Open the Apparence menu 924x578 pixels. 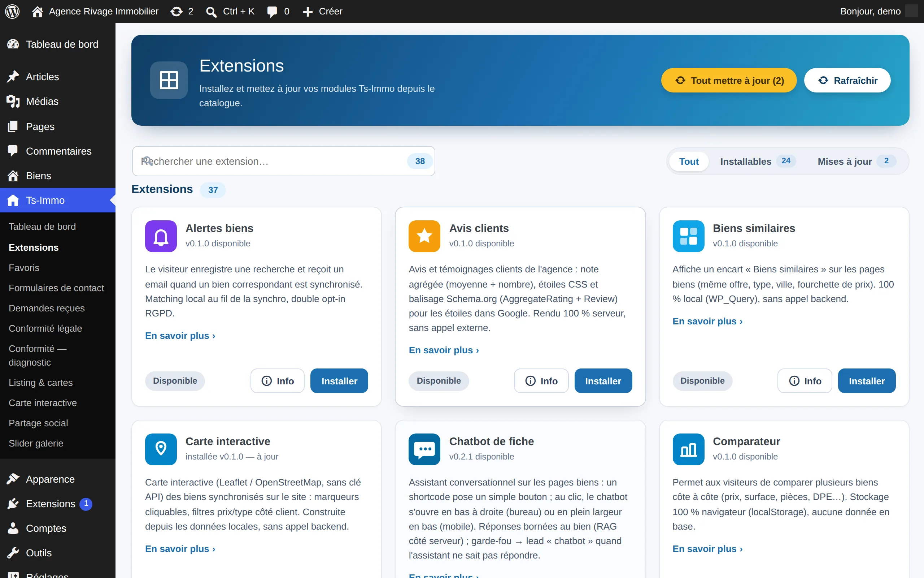(x=58, y=479)
